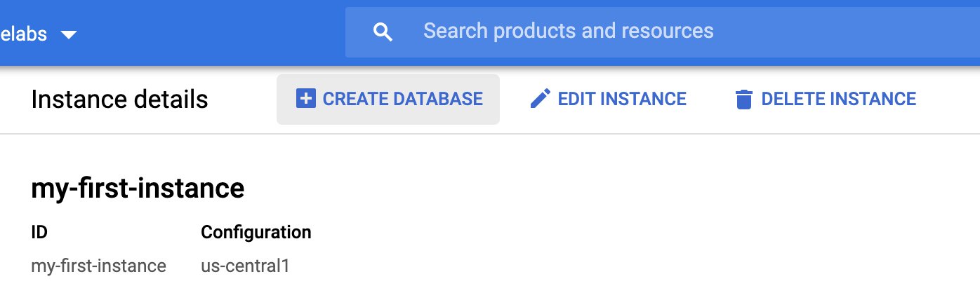Click the trash can icon for Delete Instance
Screen dimensions: 980x300
743,100
